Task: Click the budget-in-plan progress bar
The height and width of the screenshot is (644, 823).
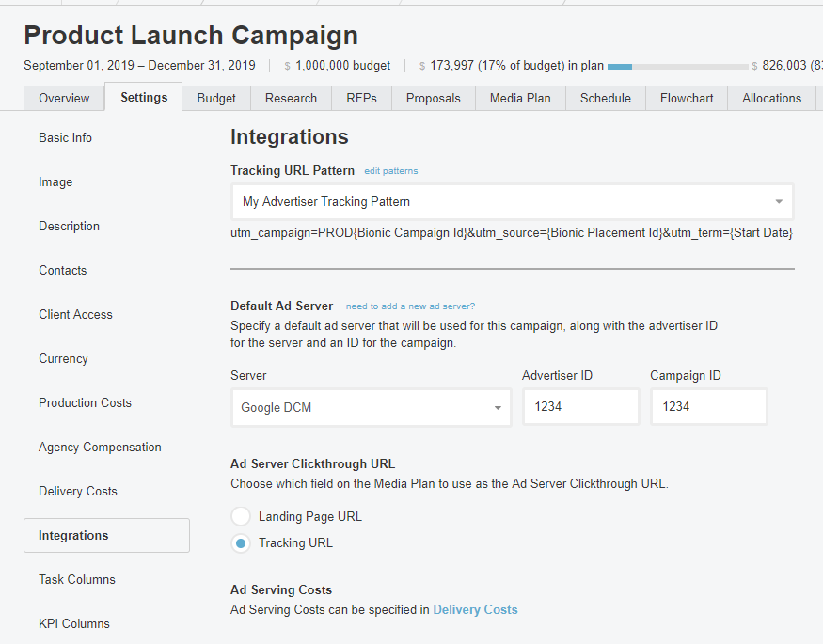Action: [x=677, y=67]
